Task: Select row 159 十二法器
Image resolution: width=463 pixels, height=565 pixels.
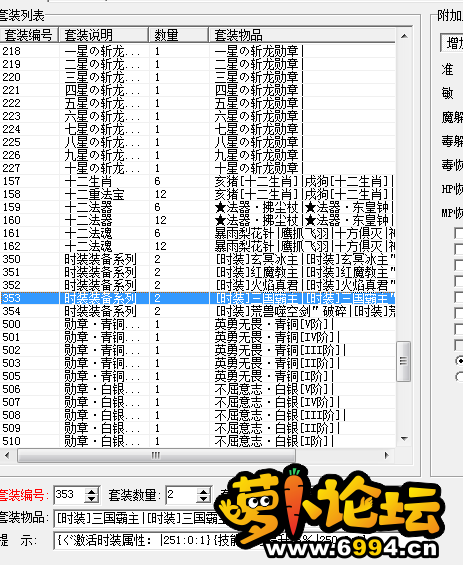Action: tap(197, 207)
